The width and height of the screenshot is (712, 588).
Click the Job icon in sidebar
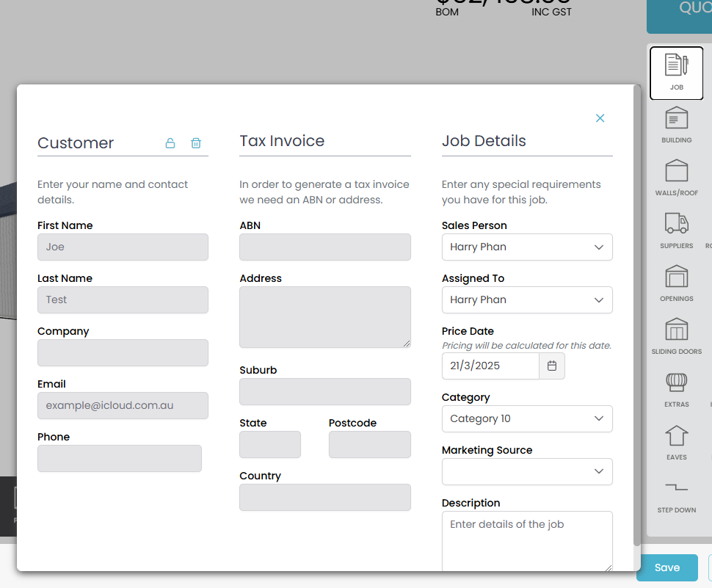tap(676, 72)
